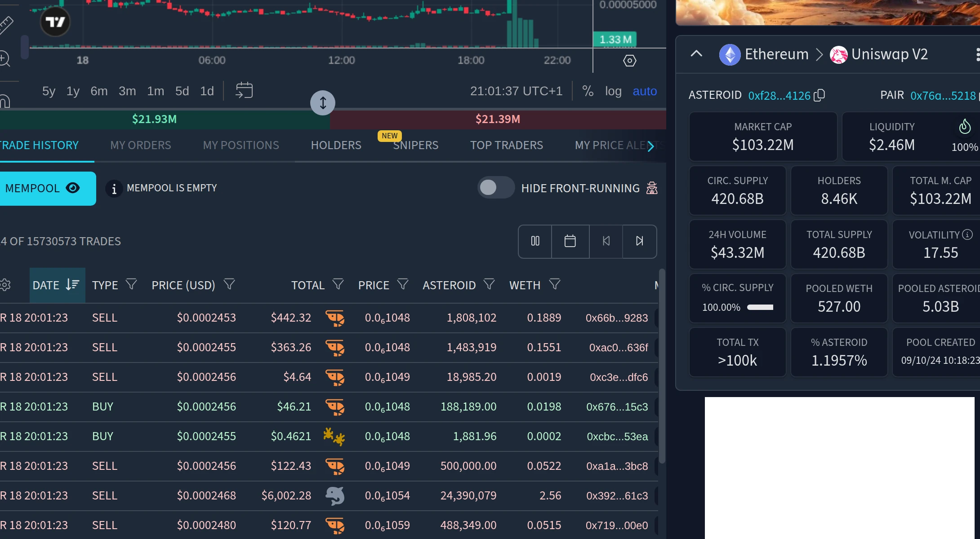Click Ethereum chain logo
Screen dimensions: 980x539
click(x=730, y=55)
